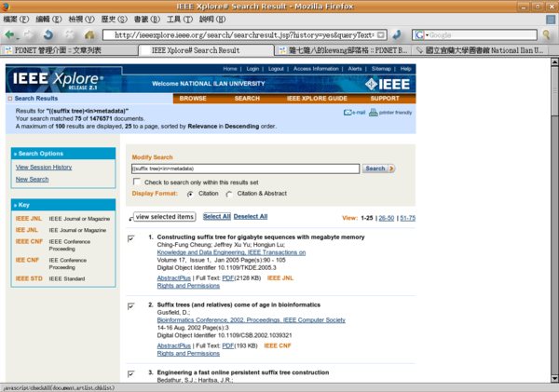
Task: Go to results page 51-75
Action: click(x=407, y=218)
